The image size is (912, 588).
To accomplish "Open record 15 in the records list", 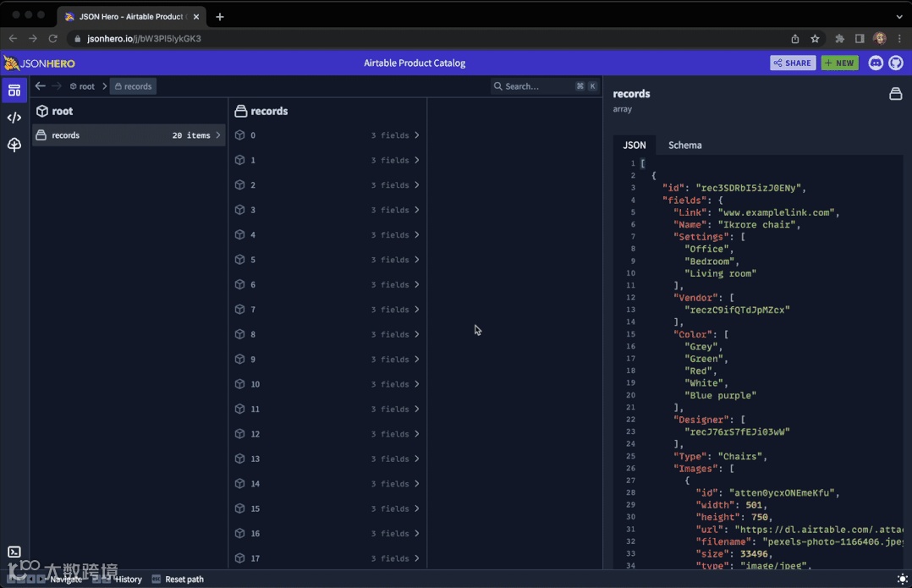I will tap(327, 508).
